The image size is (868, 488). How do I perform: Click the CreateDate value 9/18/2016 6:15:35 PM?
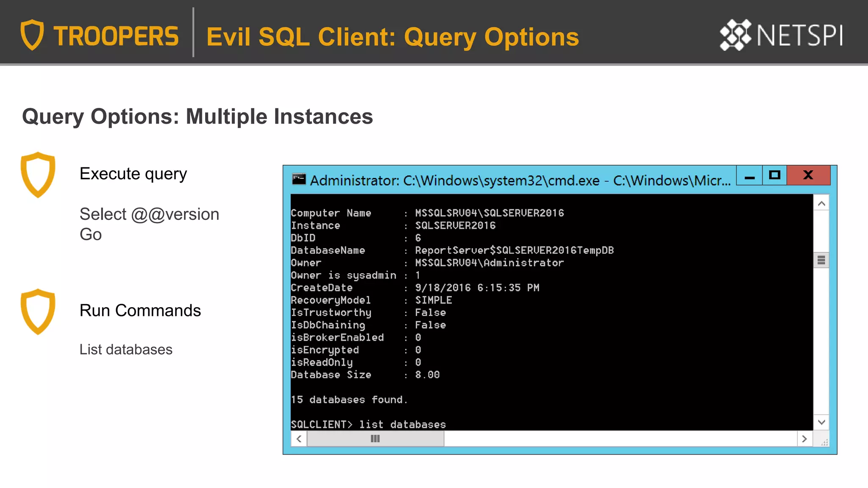pos(477,288)
